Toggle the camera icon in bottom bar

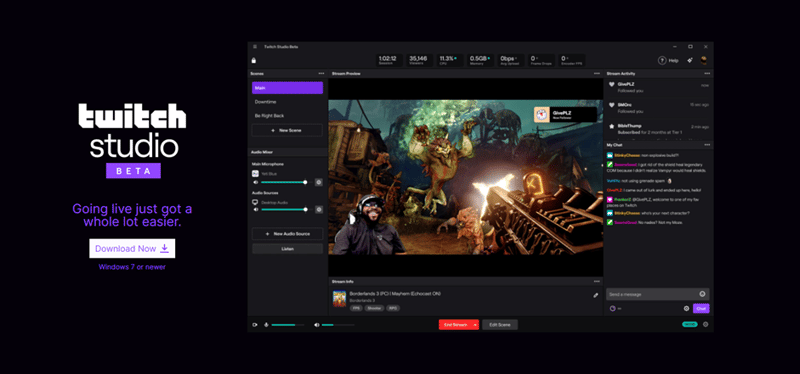tap(255, 325)
